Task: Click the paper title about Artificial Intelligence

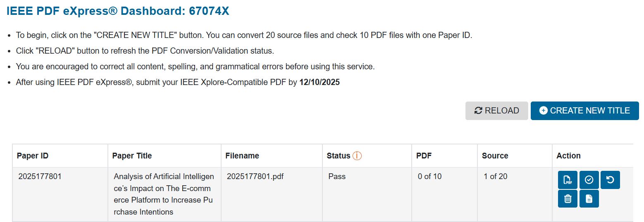Action: (x=164, y=194)
